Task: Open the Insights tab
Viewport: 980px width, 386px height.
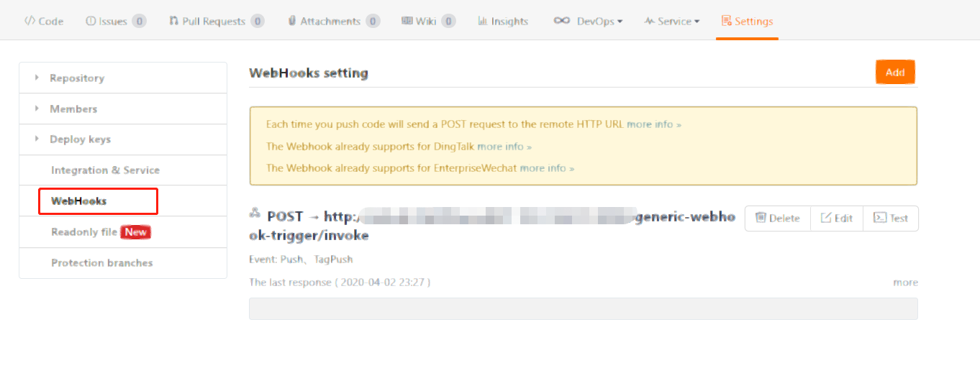Action: (x=503, y=21)
